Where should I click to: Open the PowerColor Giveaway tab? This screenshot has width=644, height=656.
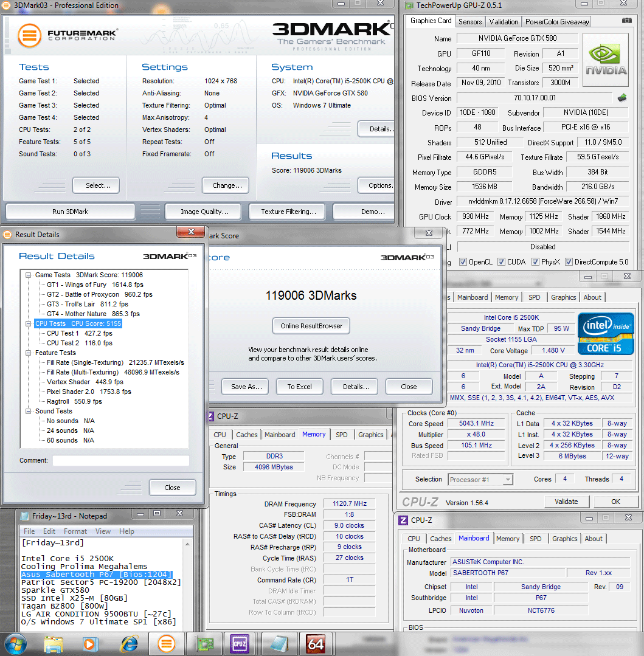(x=557, y=22)
